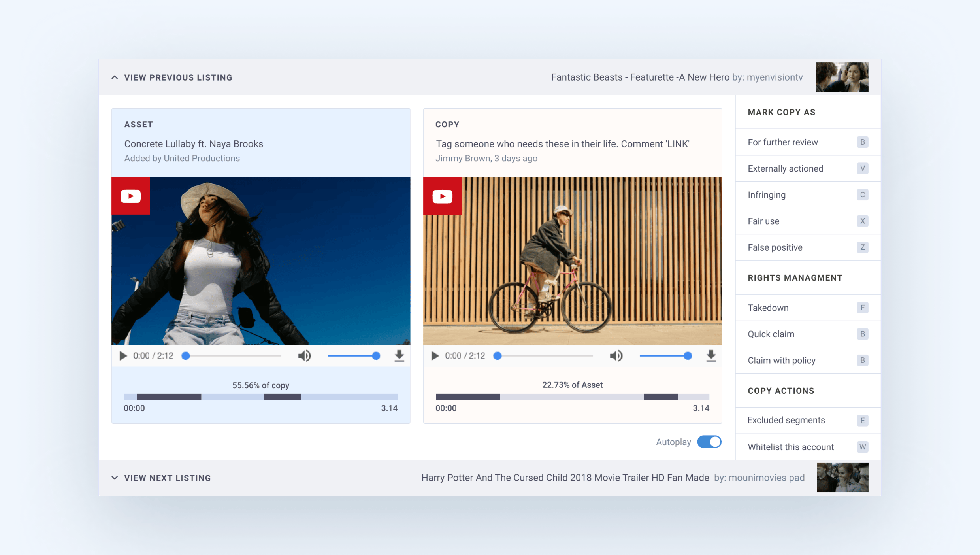Play the Copy video
Viewport: 980px width, 555px height.
435,356
